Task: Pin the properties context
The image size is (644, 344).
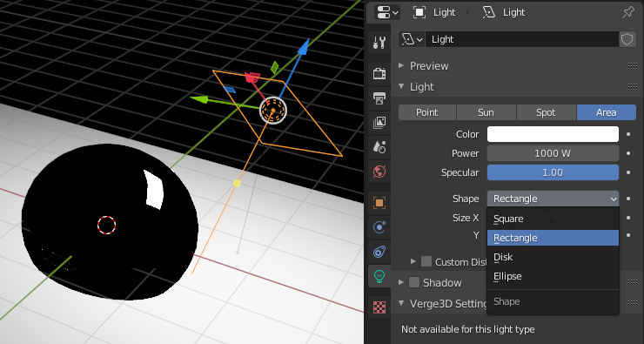Action: [x=627, y=13]
